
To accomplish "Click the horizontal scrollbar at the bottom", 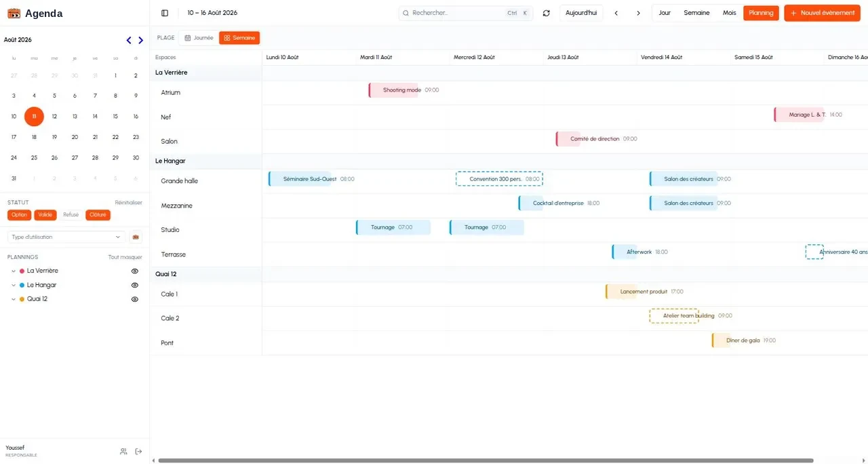I will click(486, 461).
